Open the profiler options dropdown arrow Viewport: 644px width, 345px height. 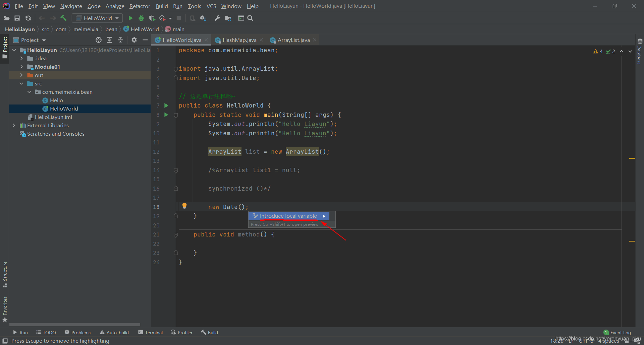click(170, 18)
